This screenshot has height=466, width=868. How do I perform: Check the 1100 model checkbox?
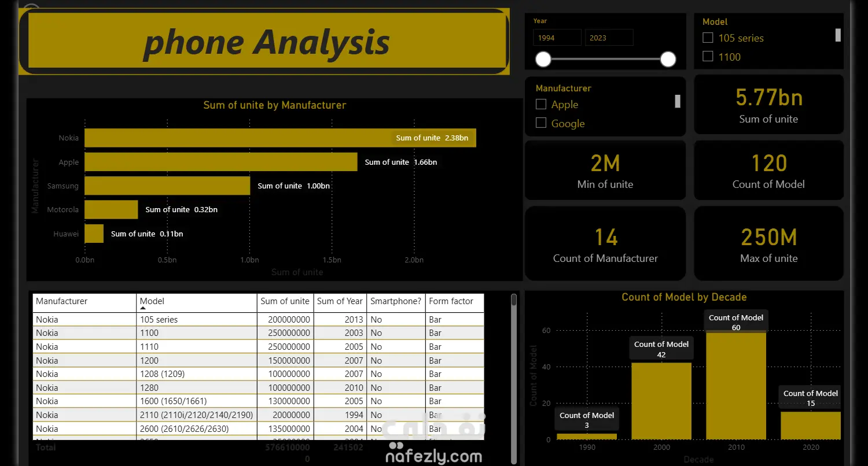(x=708, y=57)
